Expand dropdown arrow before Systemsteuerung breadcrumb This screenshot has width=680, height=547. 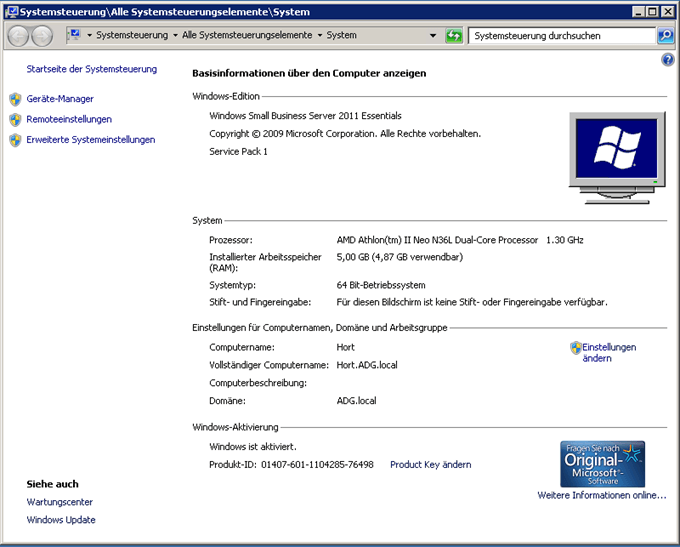coord(89,35)
